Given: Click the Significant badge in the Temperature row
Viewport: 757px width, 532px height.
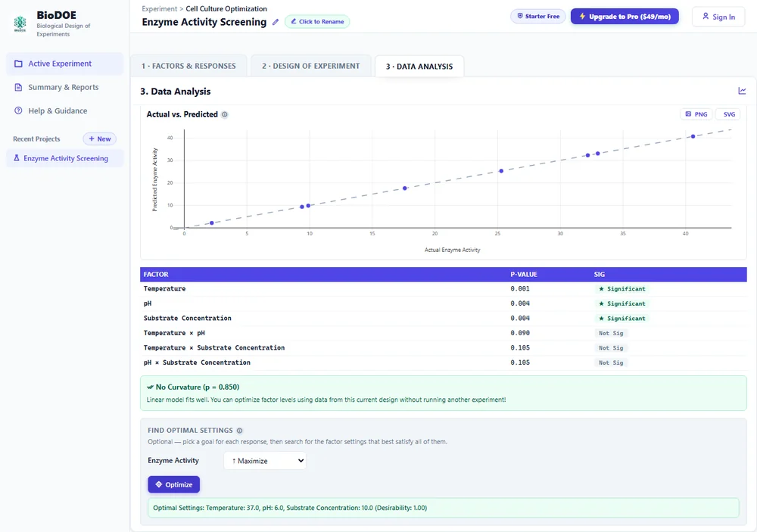Looking at the screenshot, I should coord(621,288).
